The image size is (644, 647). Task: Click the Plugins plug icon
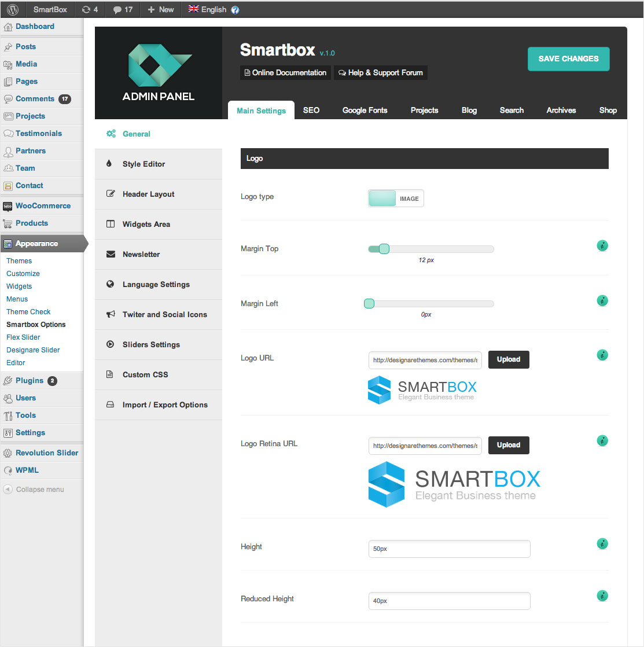(8, 381)
